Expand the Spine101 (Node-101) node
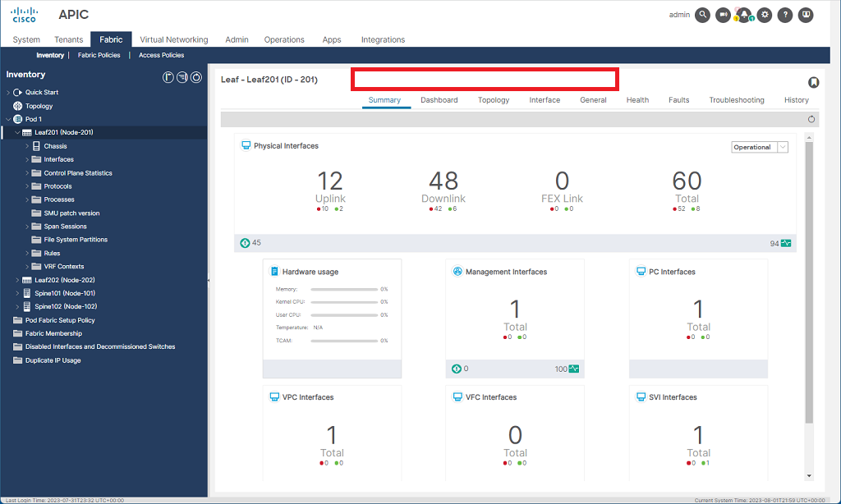Screen dimensions: 841x504 coord(17,293)
